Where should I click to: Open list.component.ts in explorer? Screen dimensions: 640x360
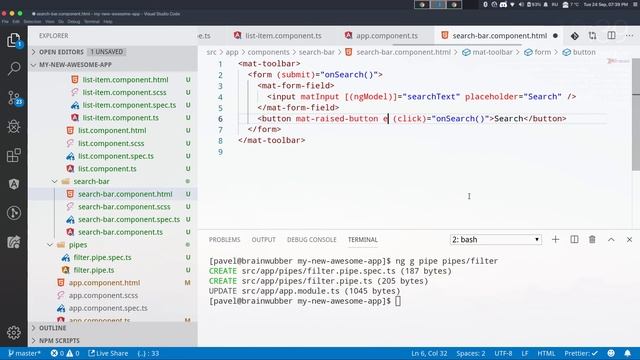[107, 169]
